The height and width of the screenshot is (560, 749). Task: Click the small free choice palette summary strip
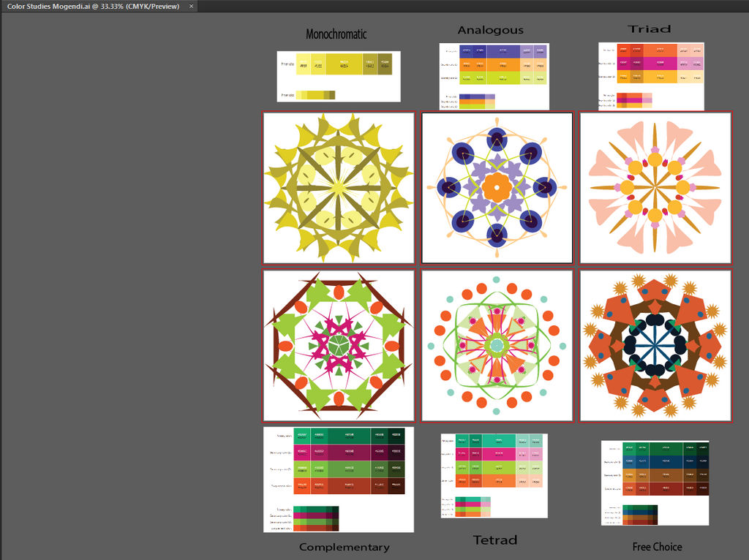pyautogui.click(x=639, y=515)
